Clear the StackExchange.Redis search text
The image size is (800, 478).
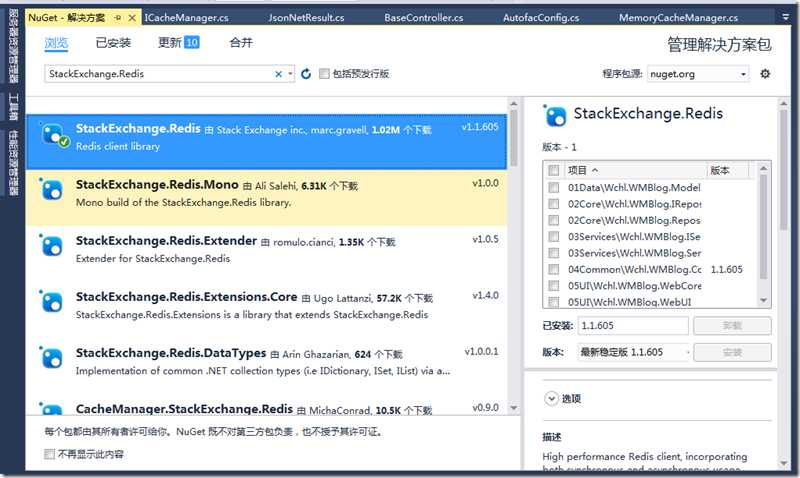coord(278,74)
